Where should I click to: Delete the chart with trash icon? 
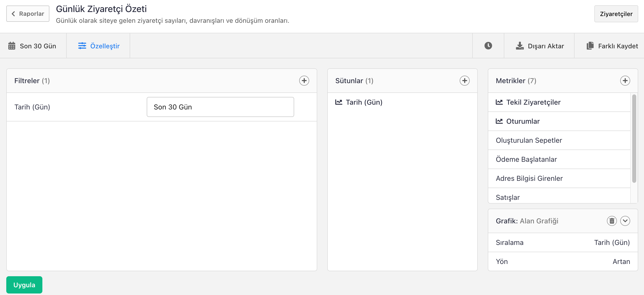(612, 221)
